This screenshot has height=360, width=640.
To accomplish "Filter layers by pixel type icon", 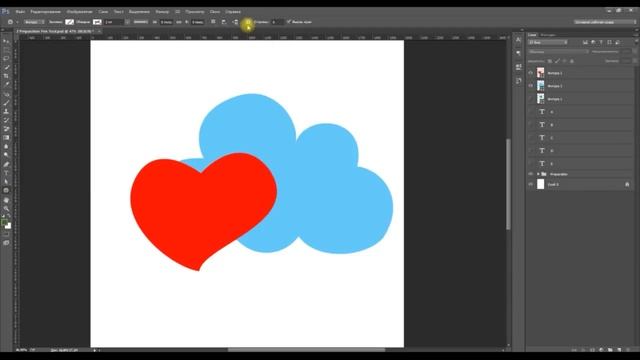I will point(585,42).
